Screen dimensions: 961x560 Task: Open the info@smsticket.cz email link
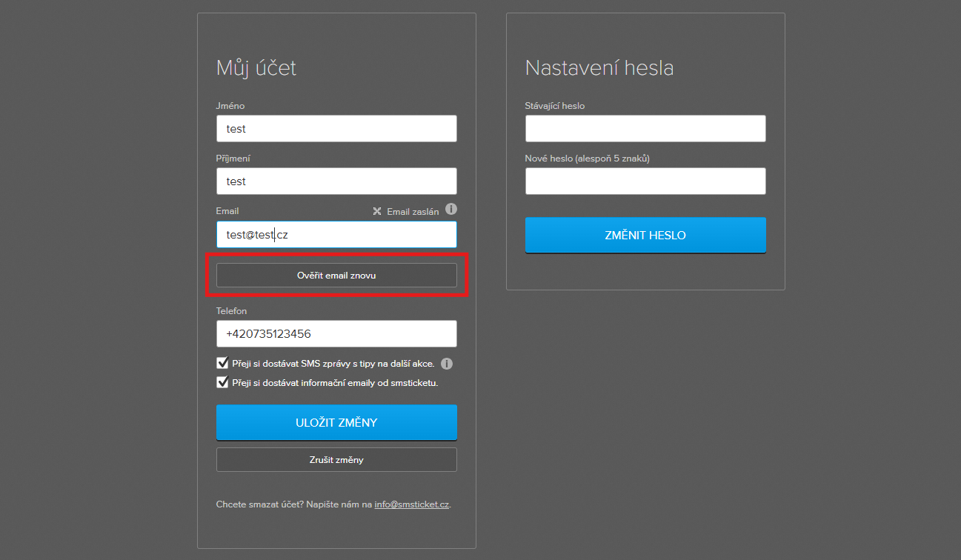411,504
